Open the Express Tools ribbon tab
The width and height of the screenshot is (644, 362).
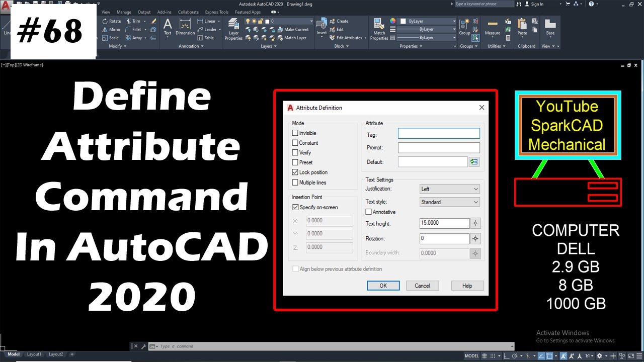pos(217,12)
